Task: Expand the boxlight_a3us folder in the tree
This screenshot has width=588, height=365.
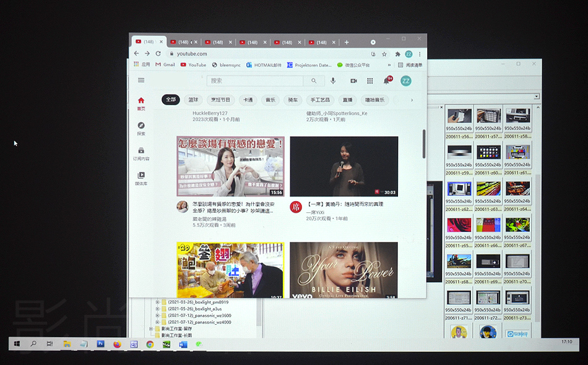Action: (158, 309)
